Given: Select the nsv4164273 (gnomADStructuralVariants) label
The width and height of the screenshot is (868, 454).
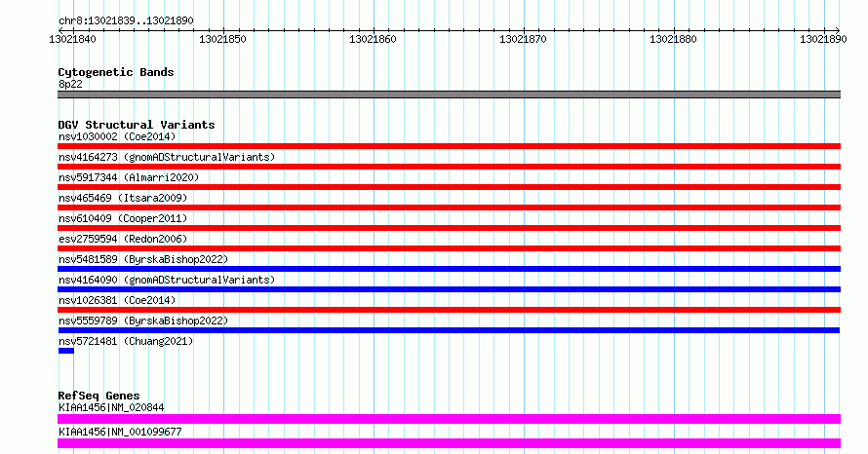Looking at the screenshot, I should coord(167,157).
